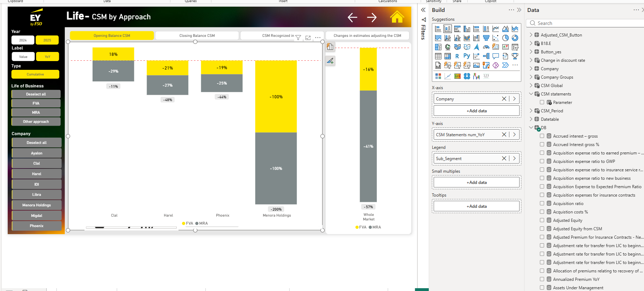Choose the area chart visual type

point(505,29)
